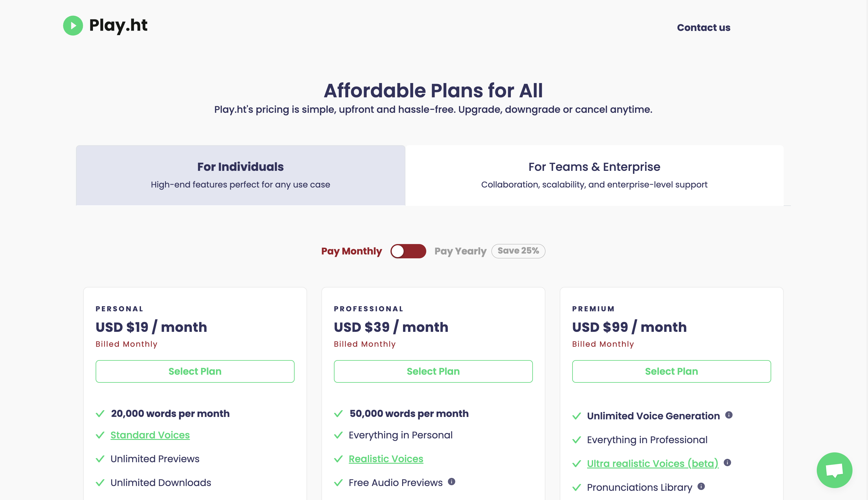
Task: Click the green Play.ht logo icon
Action: (x=73, y=25)
